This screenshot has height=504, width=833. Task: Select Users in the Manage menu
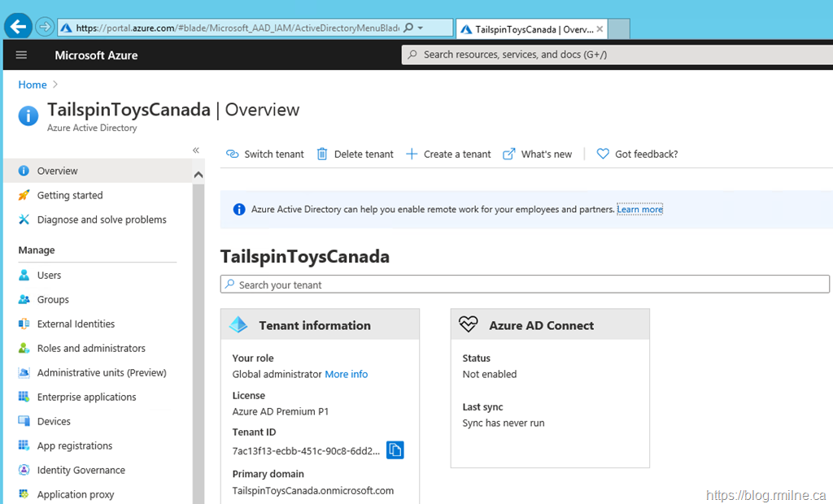49,276
